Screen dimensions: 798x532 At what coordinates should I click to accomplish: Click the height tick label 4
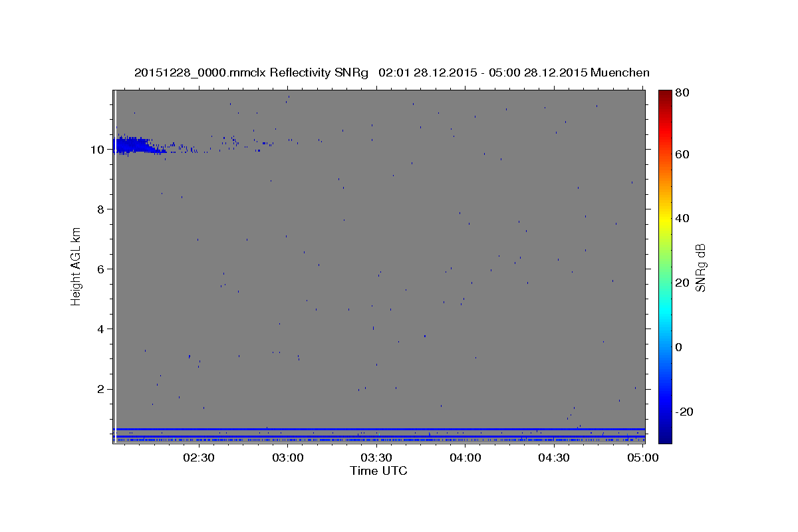coord(100,329)
